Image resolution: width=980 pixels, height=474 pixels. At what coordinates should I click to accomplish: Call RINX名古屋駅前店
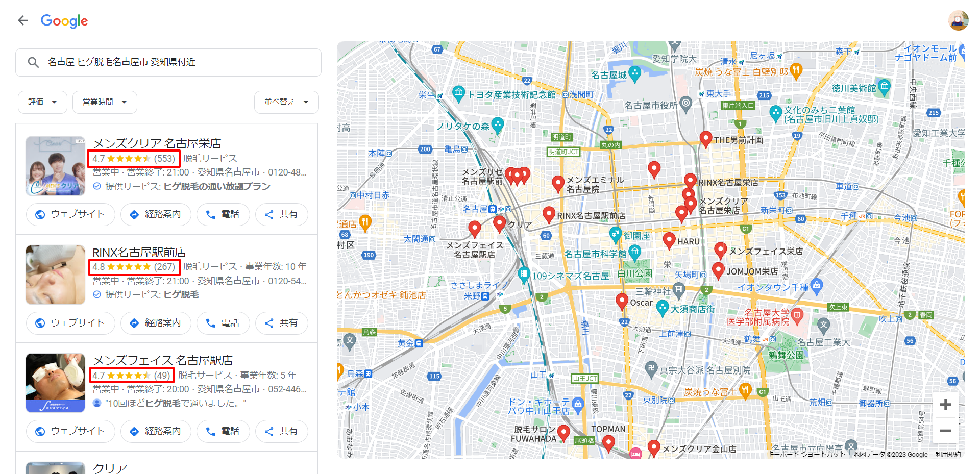point(223,323)
